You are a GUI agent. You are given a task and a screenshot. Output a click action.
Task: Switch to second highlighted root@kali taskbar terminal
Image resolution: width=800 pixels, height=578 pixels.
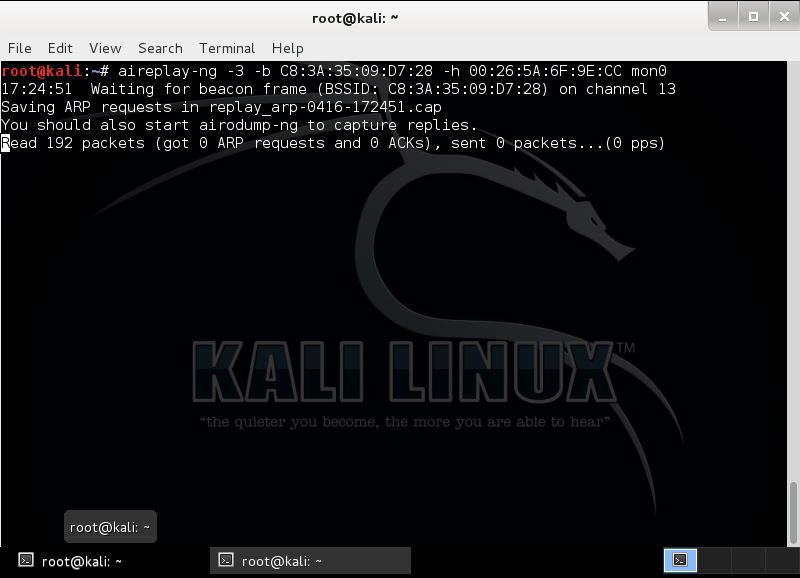click(310, 561)
